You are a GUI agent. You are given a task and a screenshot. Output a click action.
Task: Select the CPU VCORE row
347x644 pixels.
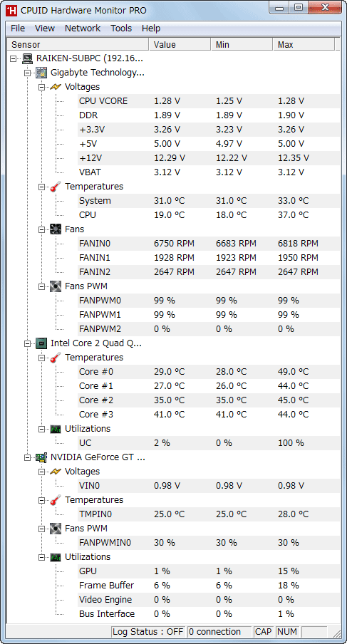coord(174,101)
